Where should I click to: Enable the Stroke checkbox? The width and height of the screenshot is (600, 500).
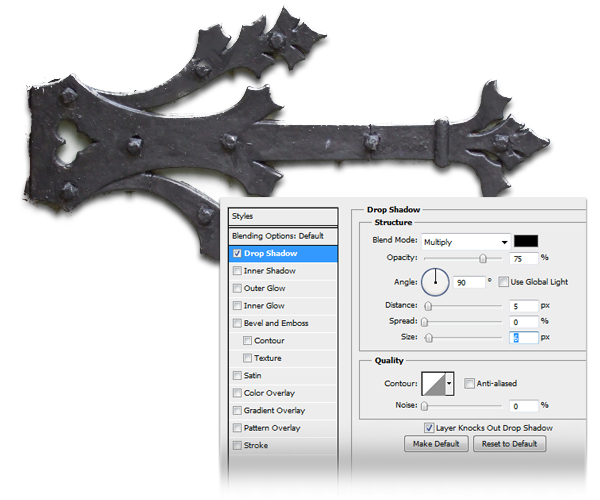click(237, 445)
